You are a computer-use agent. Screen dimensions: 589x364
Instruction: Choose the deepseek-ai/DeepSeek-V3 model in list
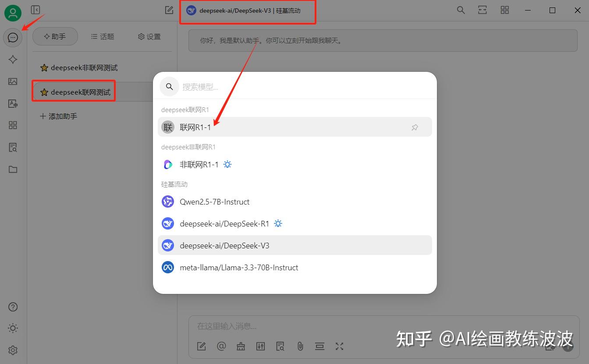coord(295,245)
